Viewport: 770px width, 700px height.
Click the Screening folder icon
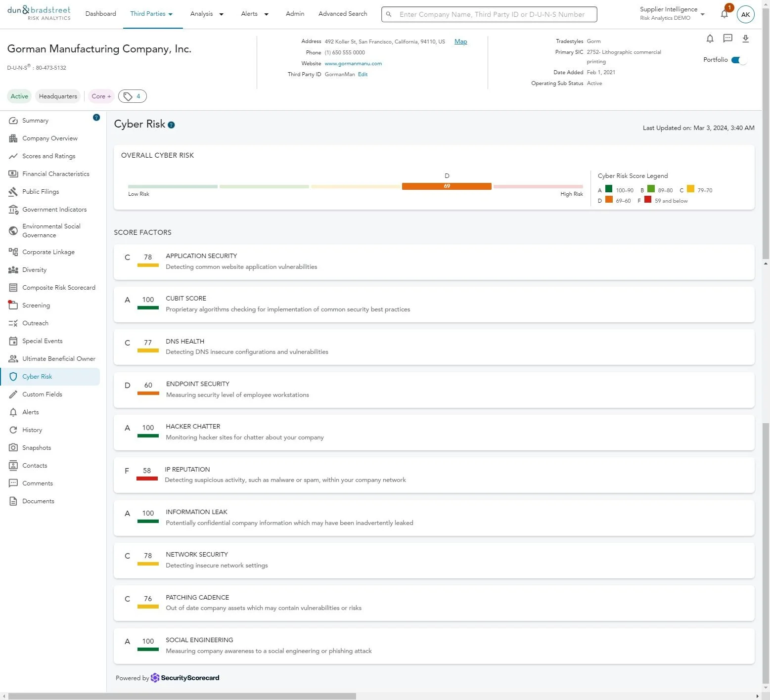pyautogui.click(x=13, y=306)
